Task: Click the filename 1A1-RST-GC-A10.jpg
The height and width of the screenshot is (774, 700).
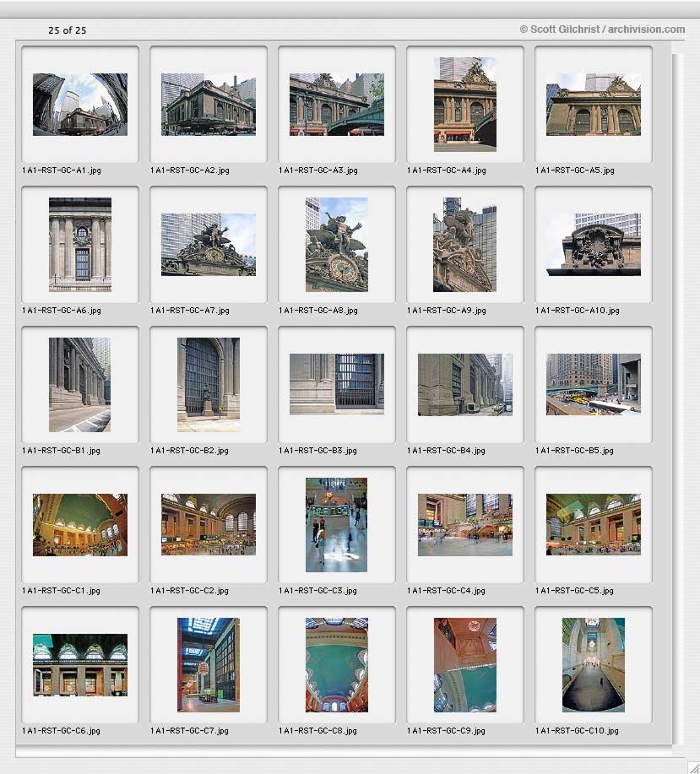Action: pyautogui.click(x=578, y=311)
